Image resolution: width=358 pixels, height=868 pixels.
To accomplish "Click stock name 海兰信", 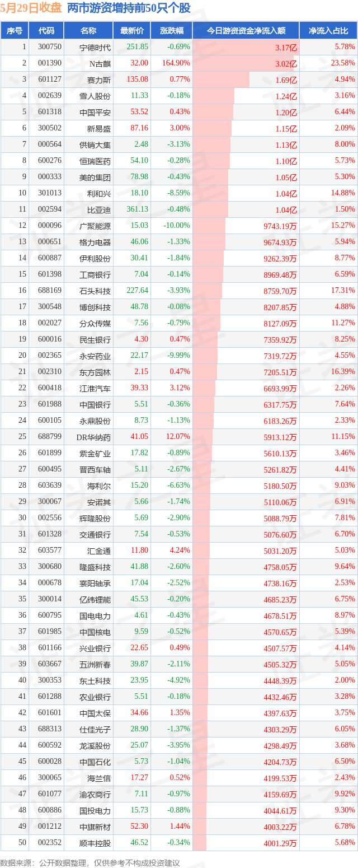I will 99,778.
